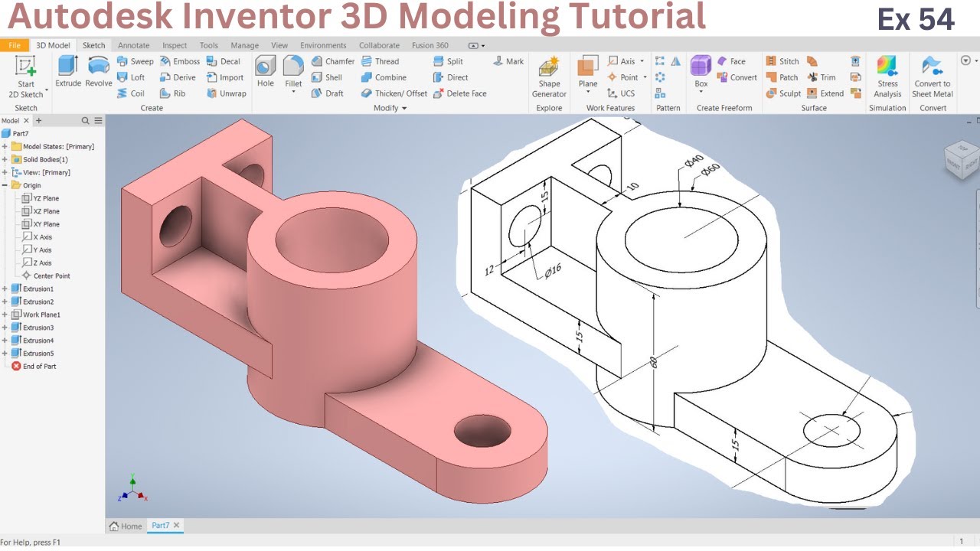Select Work Plane1 in browser
This screenshot has width=980, height=551.
coord(35,315)
